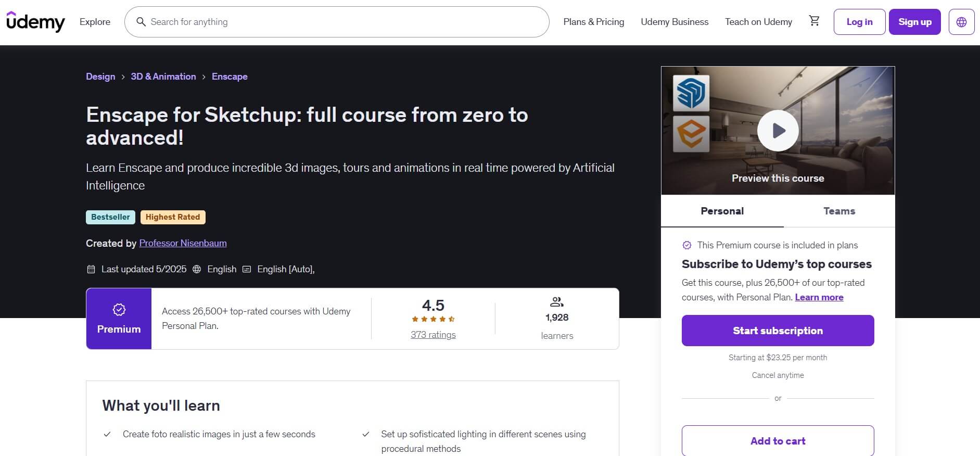
Task: Click the 1,928 learners count
Action: pyautogui.click(x=557, y=318)
